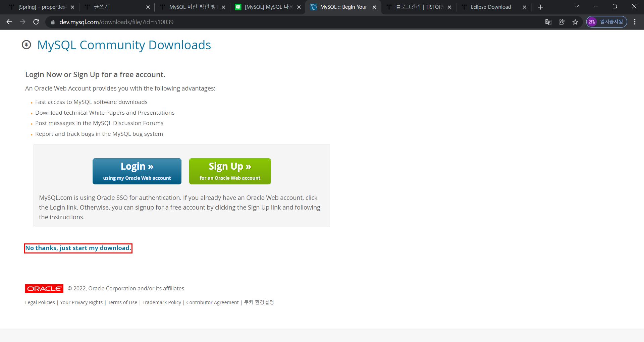Click No thanks, just start my download

pos(78,248)
